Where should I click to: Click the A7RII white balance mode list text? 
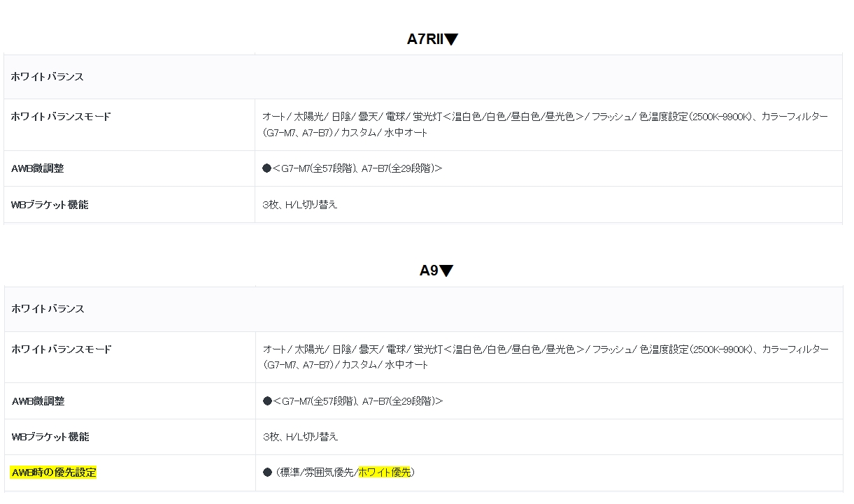point(546,124)
